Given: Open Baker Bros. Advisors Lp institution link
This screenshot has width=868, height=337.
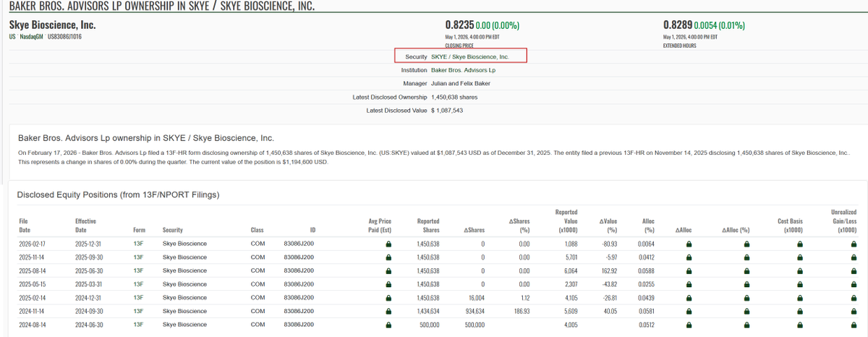Looking at the screenshot, I should tap(463, 70).
